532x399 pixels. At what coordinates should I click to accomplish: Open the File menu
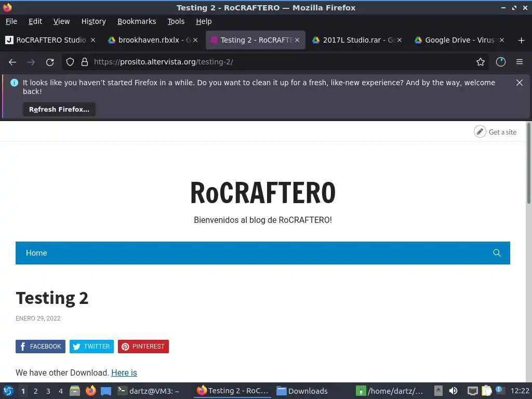coord(11,21)
